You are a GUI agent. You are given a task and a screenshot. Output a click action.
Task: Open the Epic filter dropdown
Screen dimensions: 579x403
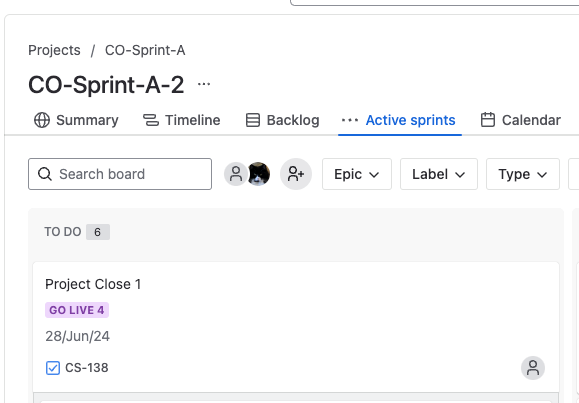tap(357, 174)
